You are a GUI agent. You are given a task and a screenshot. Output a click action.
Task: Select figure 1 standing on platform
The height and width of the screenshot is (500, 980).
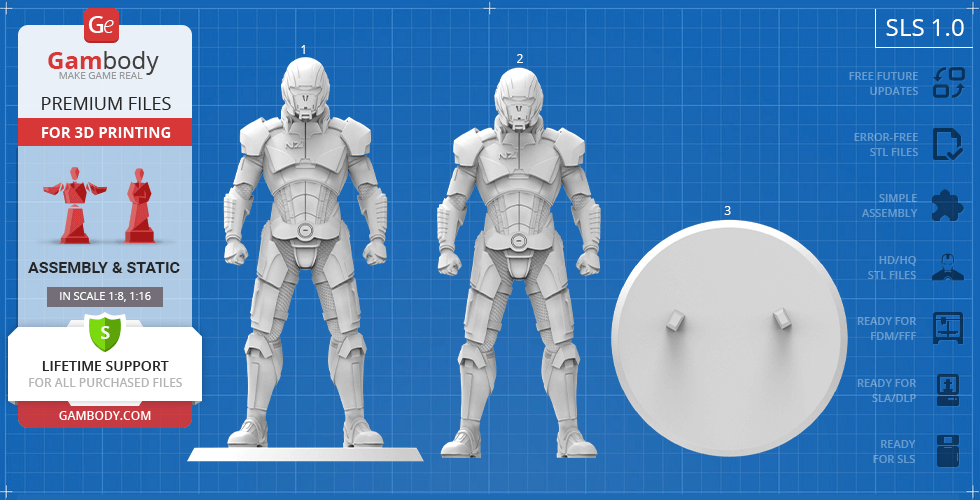tap(304, 260)
